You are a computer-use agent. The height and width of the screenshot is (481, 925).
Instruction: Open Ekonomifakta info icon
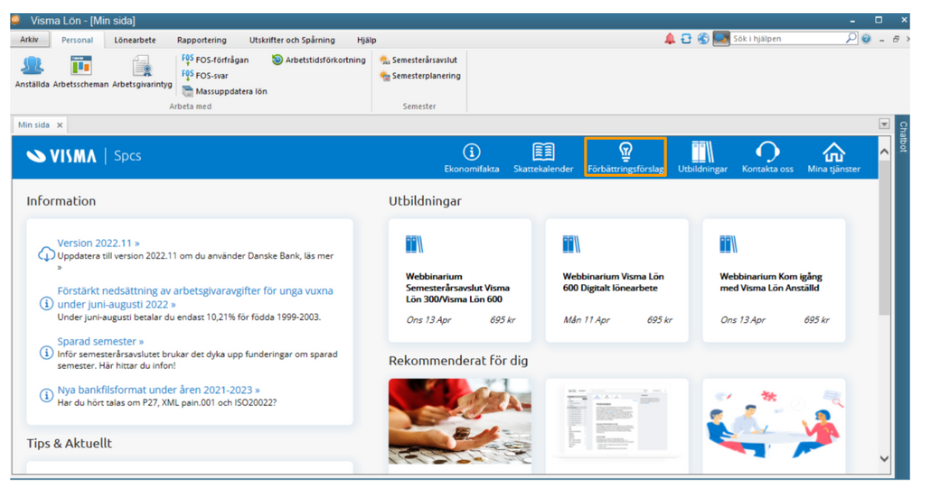pos(471,153)
